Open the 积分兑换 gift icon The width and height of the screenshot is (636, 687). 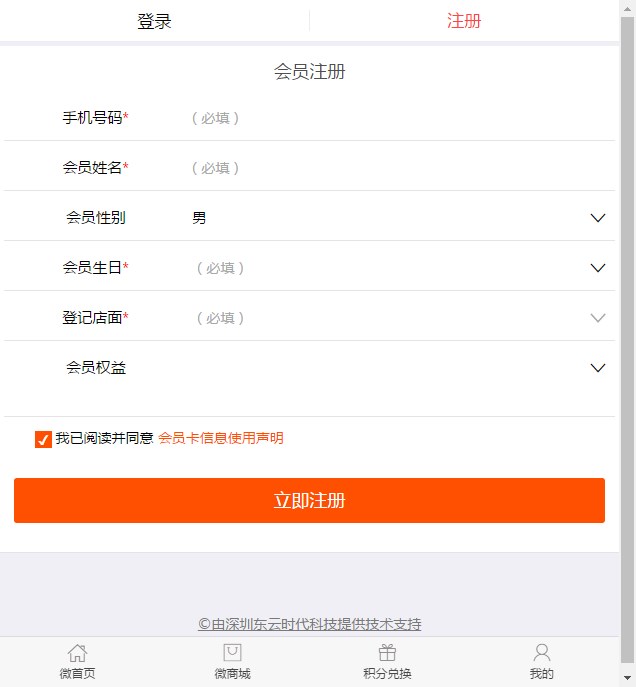(387, 653)
